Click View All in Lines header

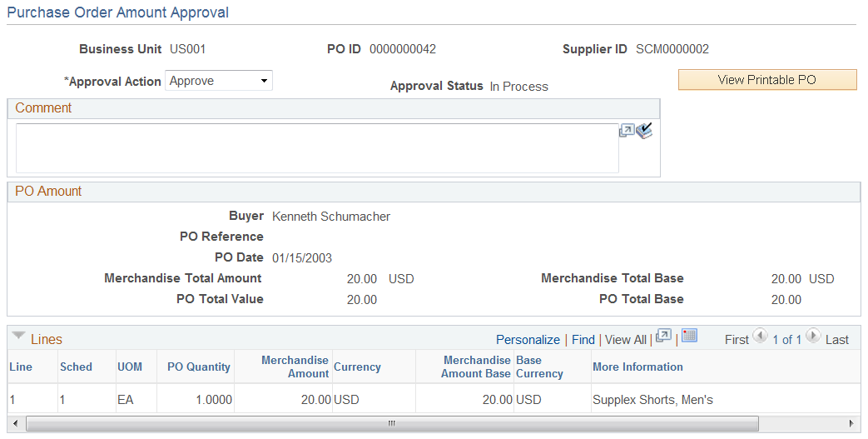tap(626, 340)
